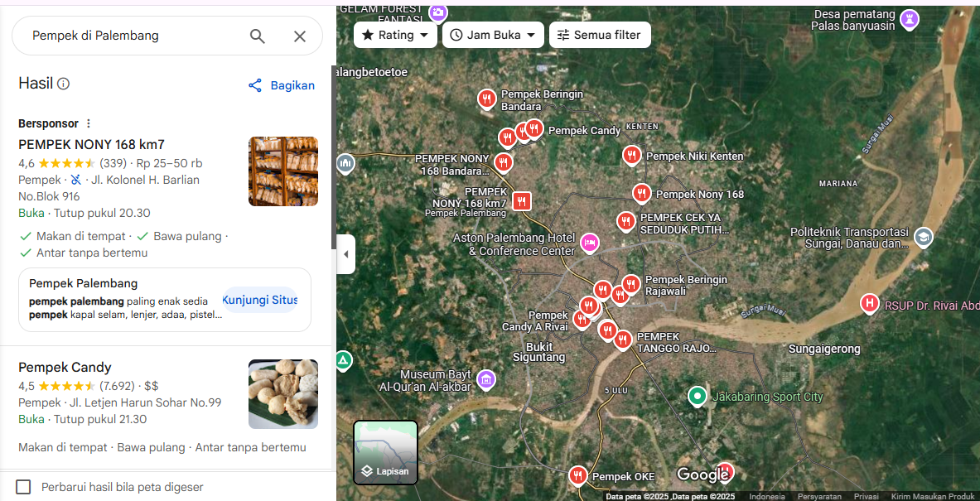The height and width of the screenshot is (501, 980).
Task: Click the Kirim Masukan Produk link
Action: [x=933, y=496]
